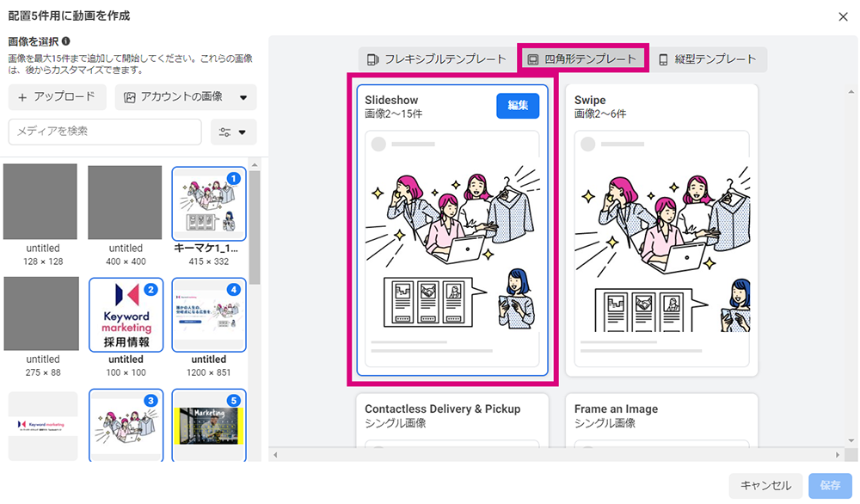Open the アカウントの画像 dropdown
The height and width of the screenshot is (504, 860).
coord(186,97)
